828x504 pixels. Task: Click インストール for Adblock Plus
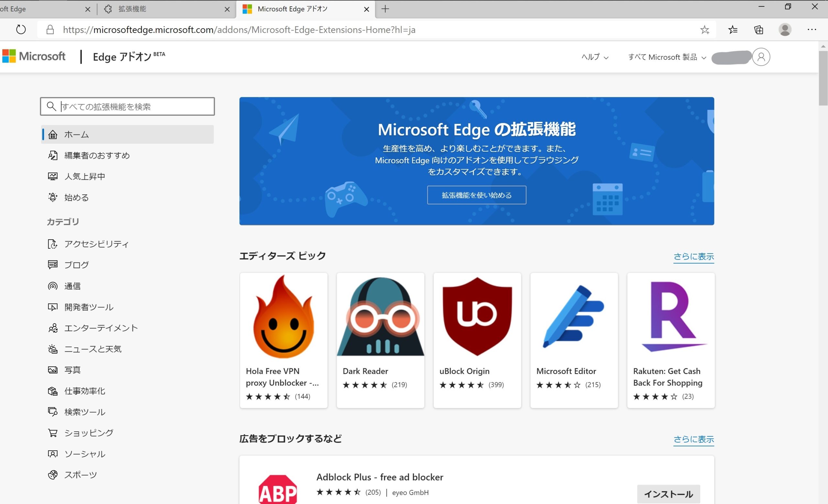pos(668,494)
